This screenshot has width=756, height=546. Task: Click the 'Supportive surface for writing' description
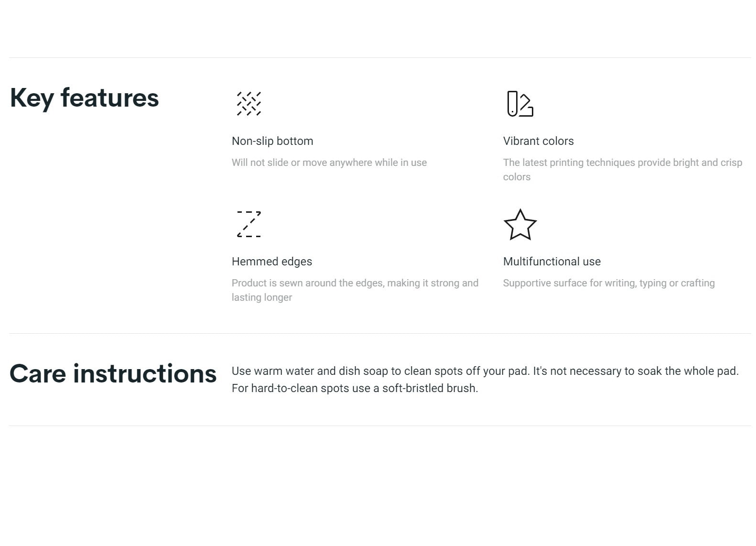click(x=609, y=283)
